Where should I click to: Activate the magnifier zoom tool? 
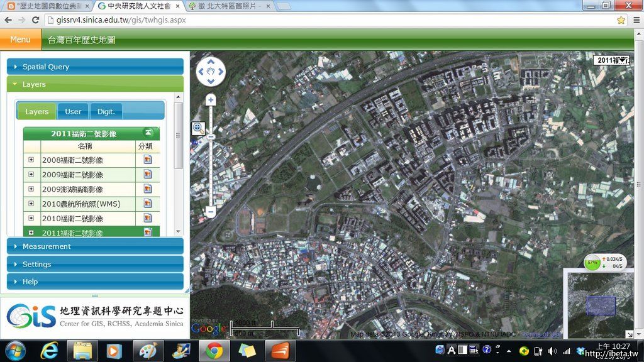(198, 128)
